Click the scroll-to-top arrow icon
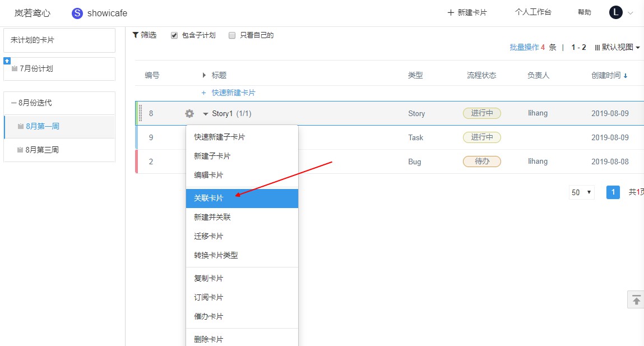 click(x=636, y=300)
